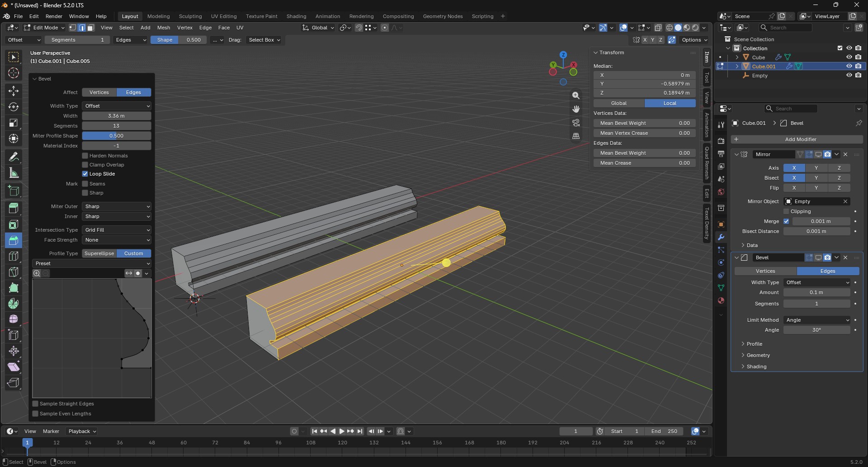Open the Width Type dropdown in Bevel panel
The width and height of the screenshot is (868, 467).
pyautogui.click(x=117, y=106)
